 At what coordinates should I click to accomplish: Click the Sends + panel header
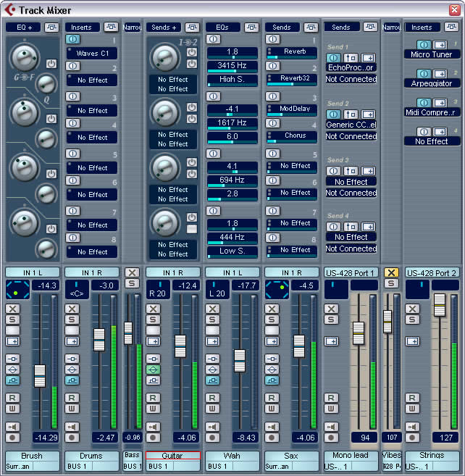pos(162,27)
